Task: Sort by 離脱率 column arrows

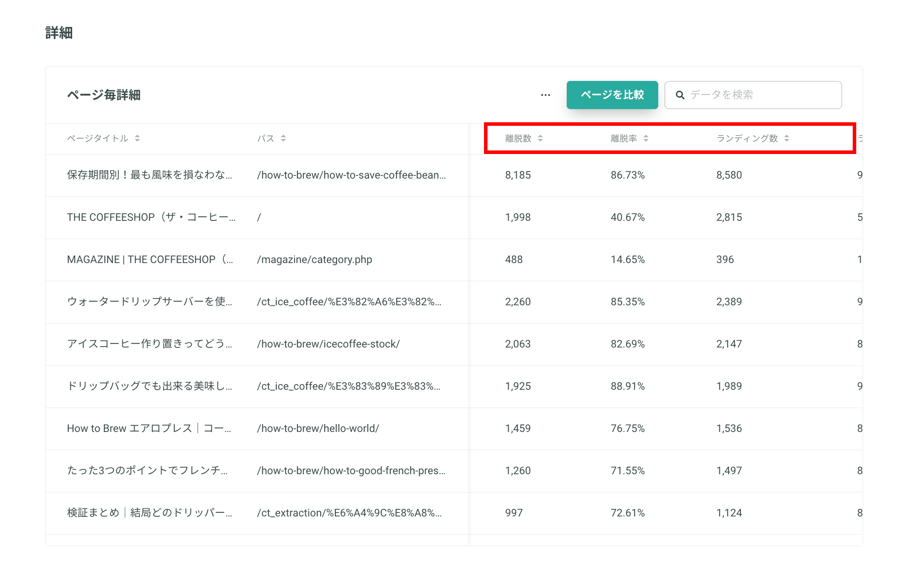Action: pyautogui.click(x=646, y=139)
